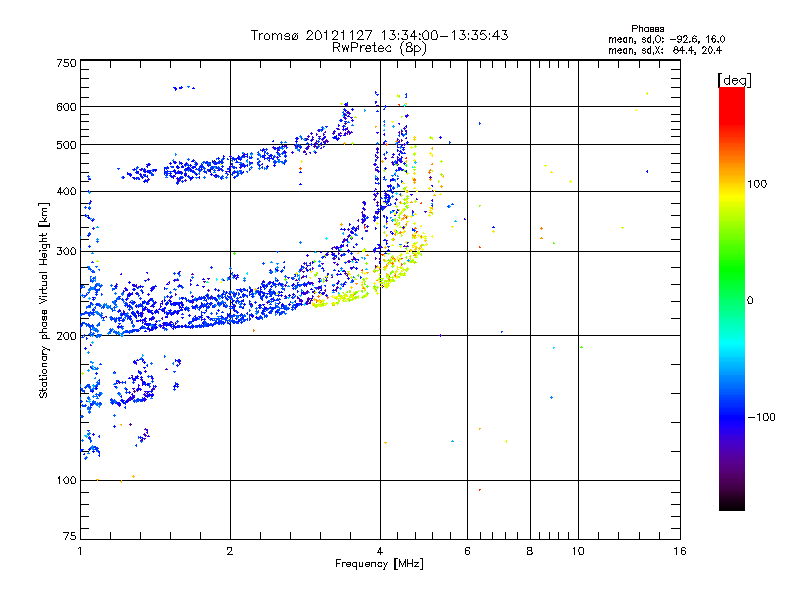
Task: Click the y-axis tick label '300'
Action: pyautogui.click(x=66, y=251)
